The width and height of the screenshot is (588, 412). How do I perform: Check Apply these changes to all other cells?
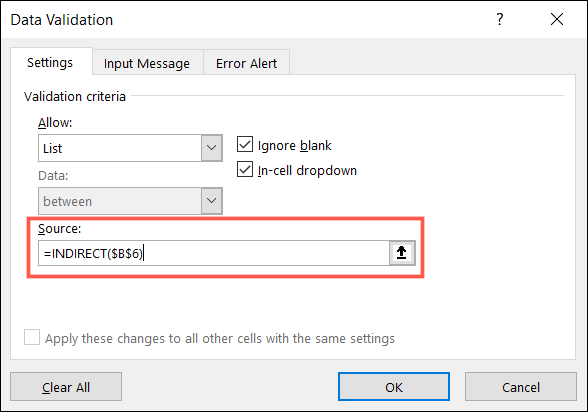(32, 337)
